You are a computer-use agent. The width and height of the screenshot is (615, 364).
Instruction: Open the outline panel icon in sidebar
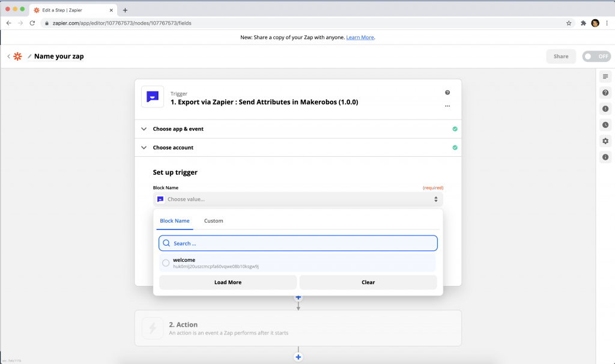pyautogui.click(x=605, y=76)
